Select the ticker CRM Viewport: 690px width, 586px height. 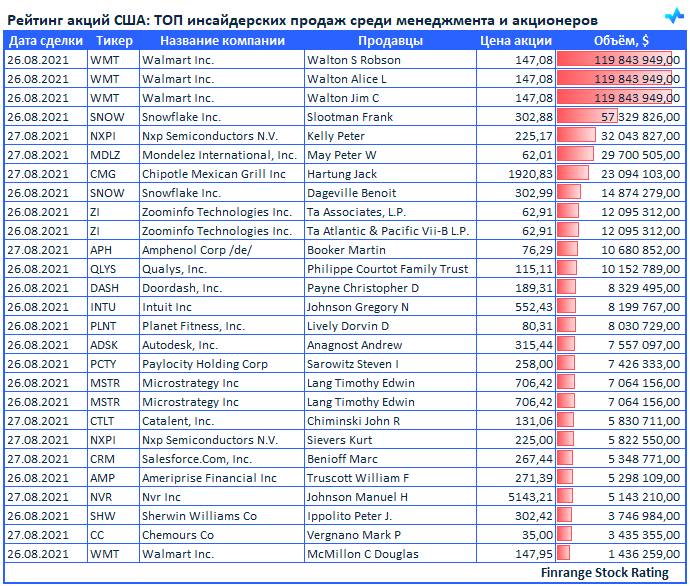103,459
